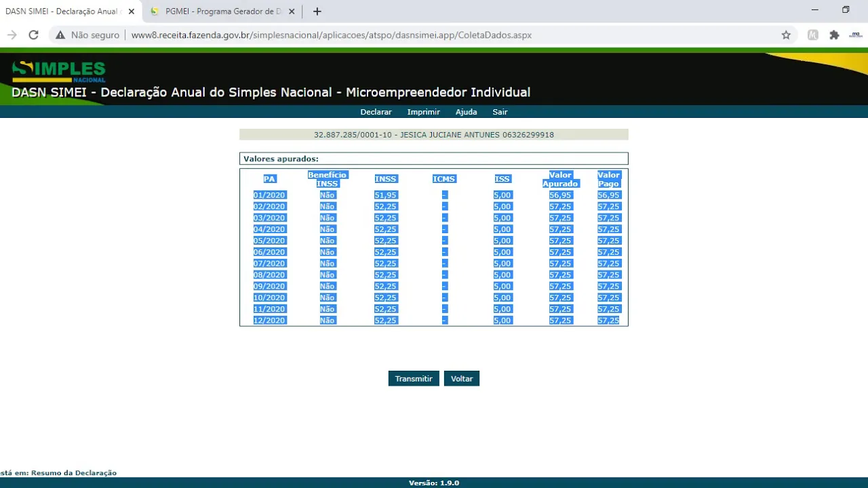Click the Valor Apurado 57,25 in row 07/2020

click(x=561, y=264)
